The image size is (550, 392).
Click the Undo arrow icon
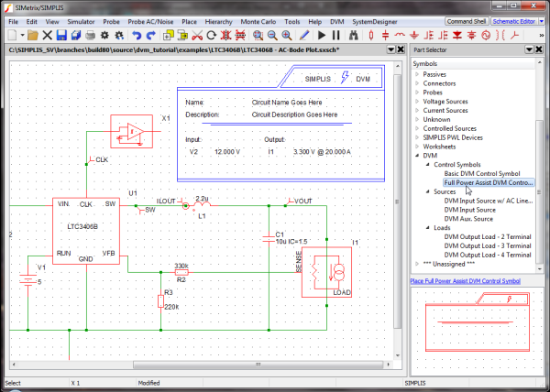137,34
